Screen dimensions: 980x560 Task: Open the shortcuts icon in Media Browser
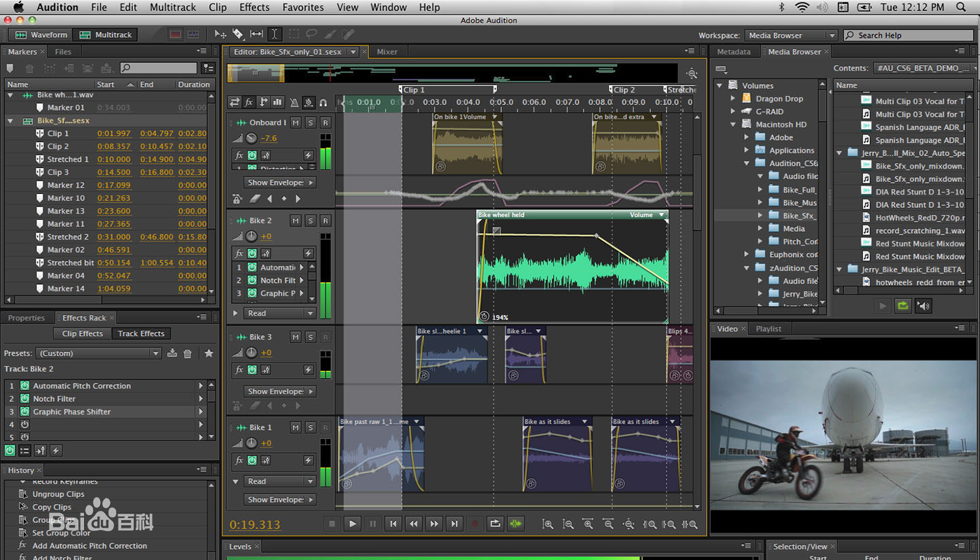click(722, 69)
